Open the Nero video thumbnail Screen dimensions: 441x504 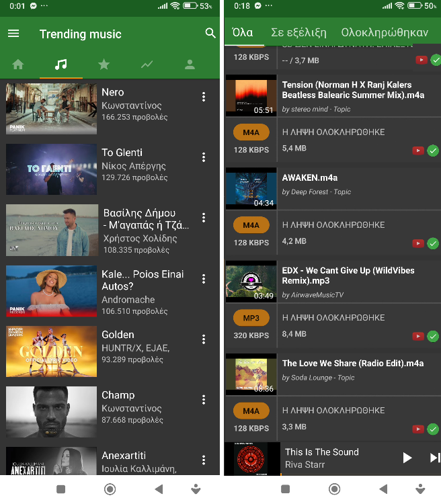tap(52, 109)
